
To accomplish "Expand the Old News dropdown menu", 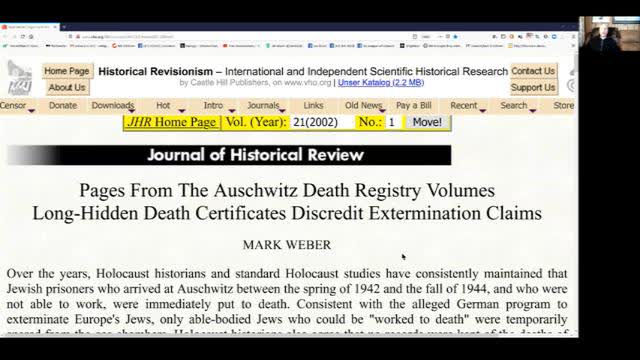I will tap(364, 105).
